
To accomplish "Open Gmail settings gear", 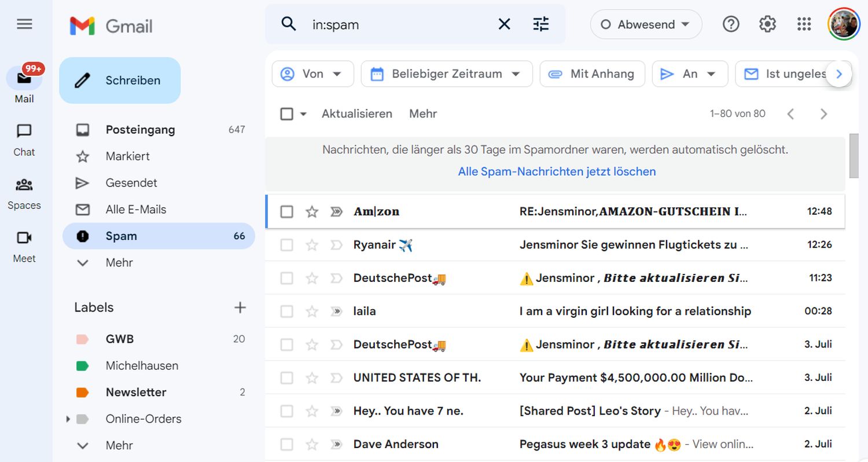I will pos(767,24).
